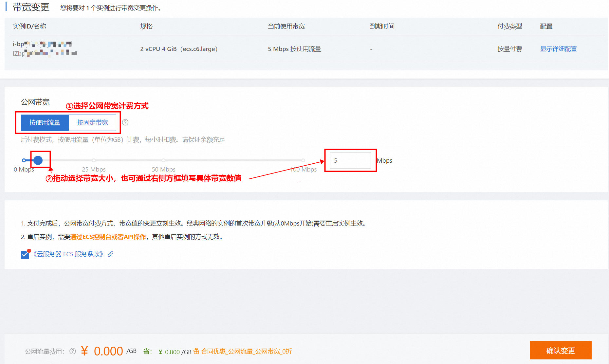The width and height of the screenshot is (609, 364).
Task: Click the orange 通过ECS控制台或者API操作 text
Action: tap(108, 237)
